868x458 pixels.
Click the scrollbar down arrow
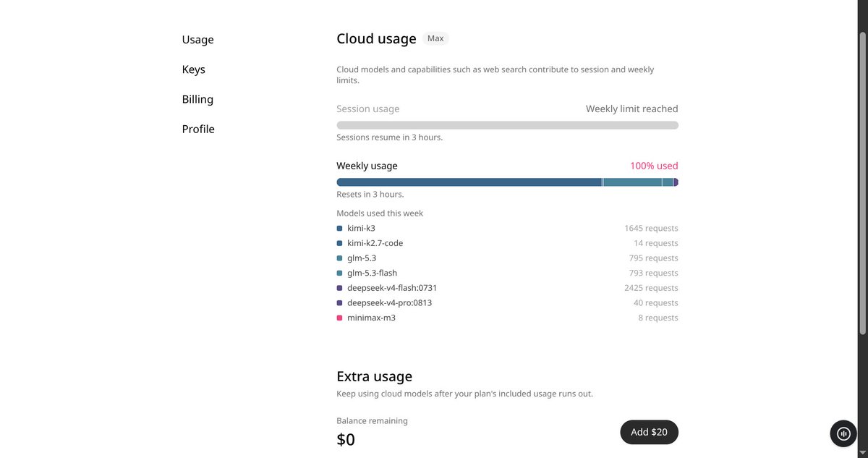click(861, 452)
